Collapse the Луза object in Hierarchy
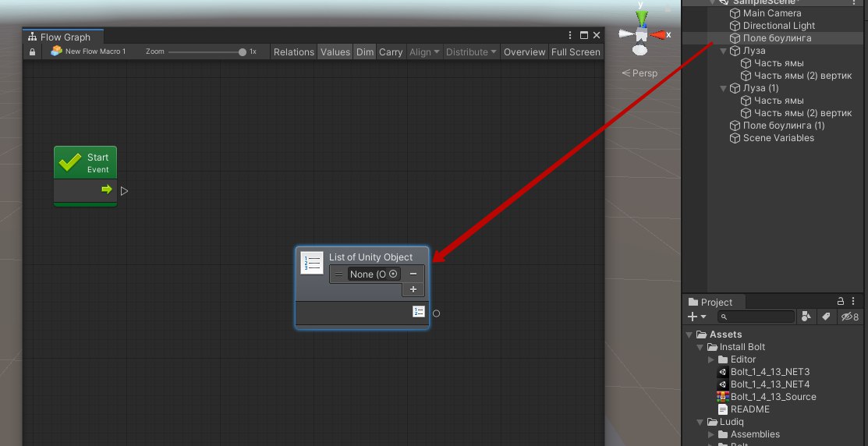Screen dimensions: 868x446 click(x=723, y=51)
